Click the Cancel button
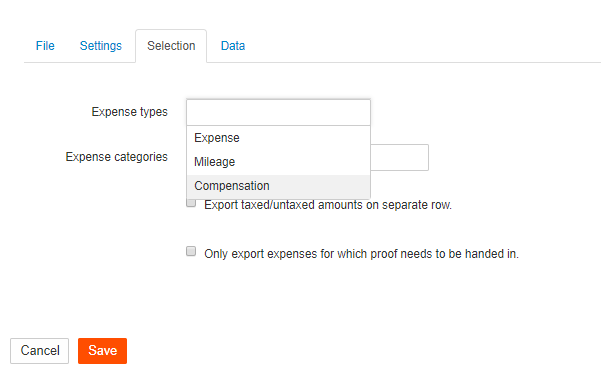The height and width of the screenshot is (378, 601). pos(39,351)
